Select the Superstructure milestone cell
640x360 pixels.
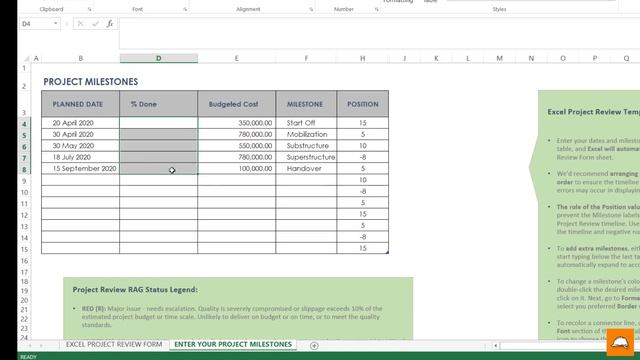pyautogui.click(x=306, y=157)
